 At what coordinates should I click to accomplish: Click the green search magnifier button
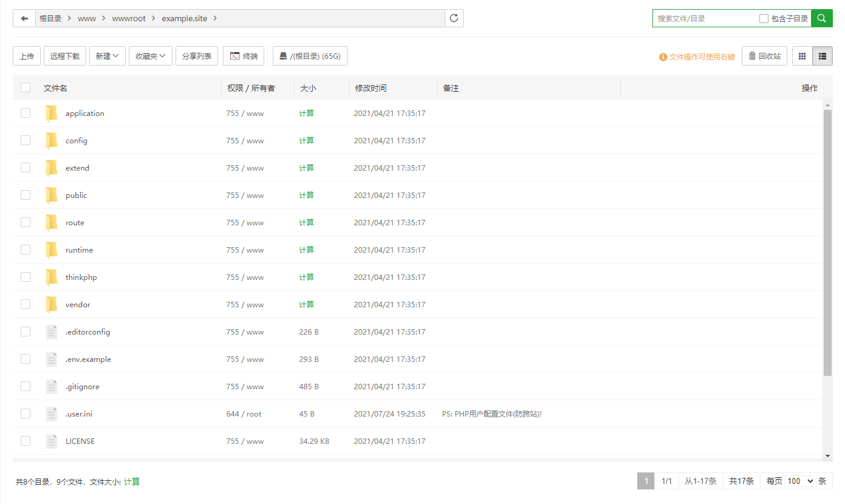pyautogui.click(x=821, y=18)
